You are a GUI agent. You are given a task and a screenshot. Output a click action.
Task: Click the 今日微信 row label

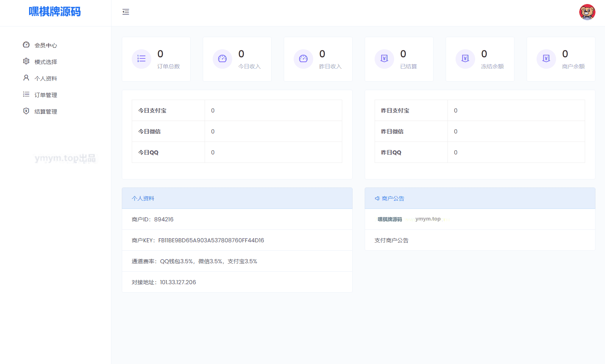pos(149,132)
